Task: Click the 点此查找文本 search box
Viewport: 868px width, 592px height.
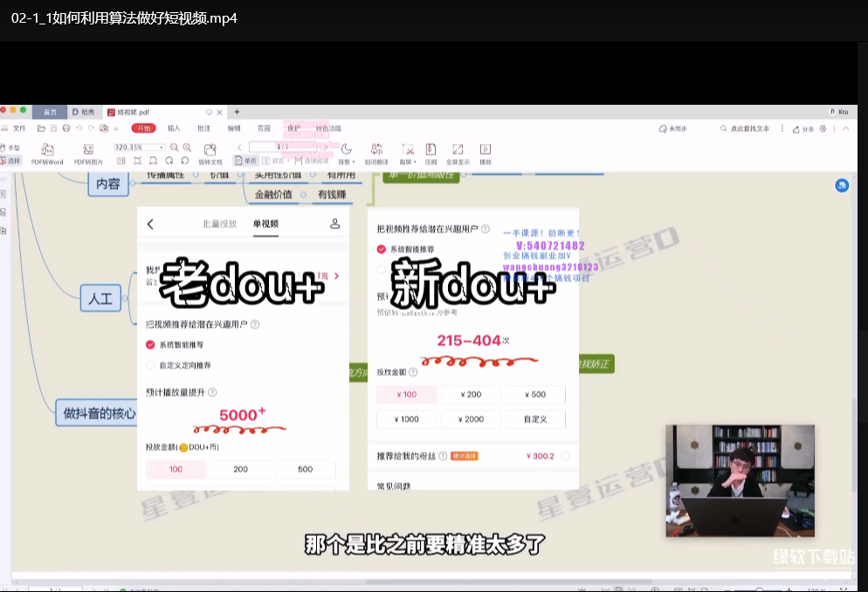Action: pos(745,129)
